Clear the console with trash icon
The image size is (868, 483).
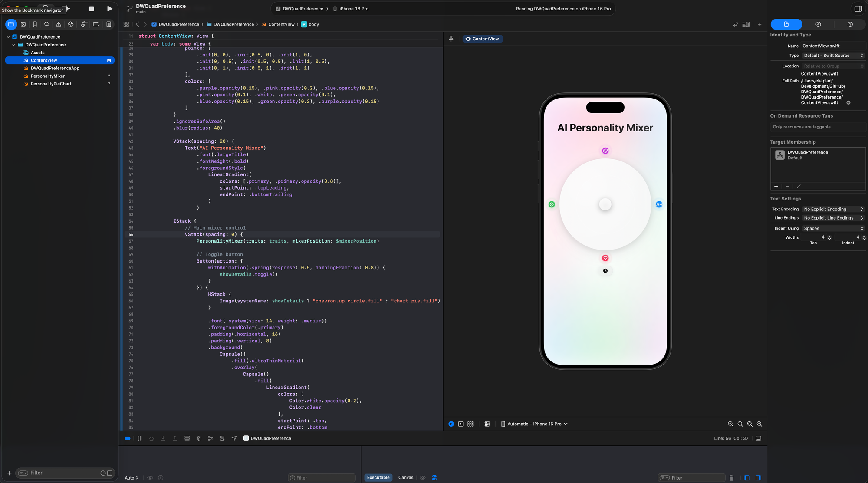tap(731, 478)
